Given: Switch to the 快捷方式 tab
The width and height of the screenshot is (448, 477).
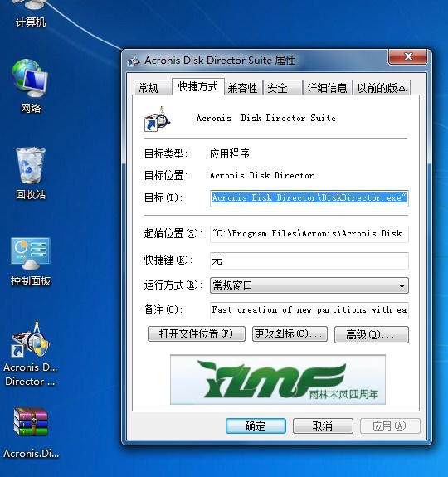Looking at the screenshot, I should [198, 87].
